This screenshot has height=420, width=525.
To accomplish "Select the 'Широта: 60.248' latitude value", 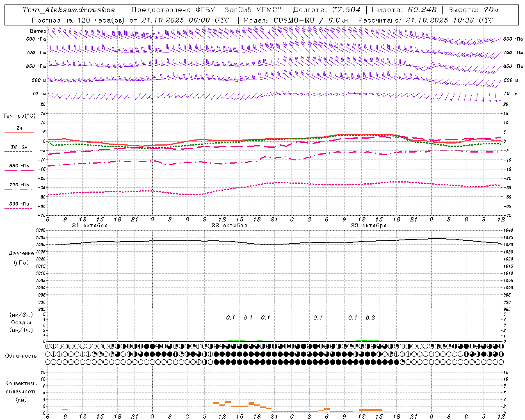I will click(404, 10).
